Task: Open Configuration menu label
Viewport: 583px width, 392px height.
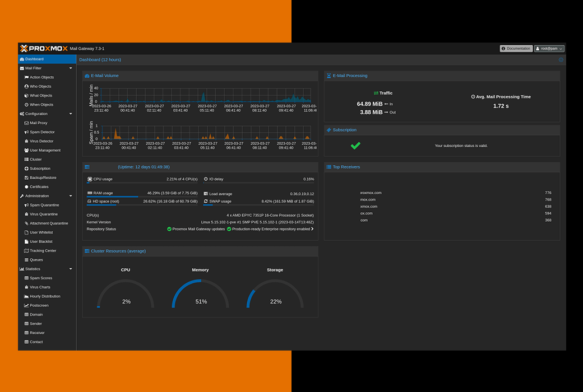Action: pyautogui.click(x=36, y=114)
